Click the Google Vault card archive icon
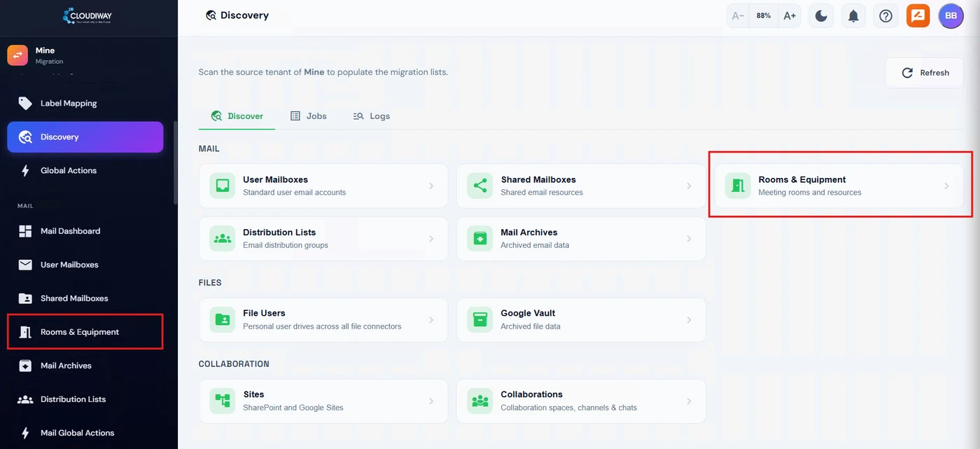980x449 pixels. [x=480, y=319]
